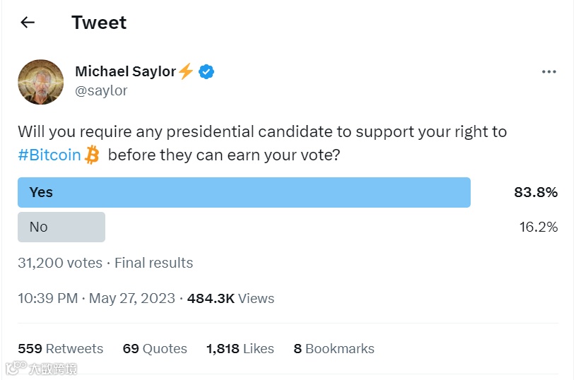Viewport: 588px width, 380px height.
Task: Open the #Bitcoin hashtag link
Action: tap(49, 155)
